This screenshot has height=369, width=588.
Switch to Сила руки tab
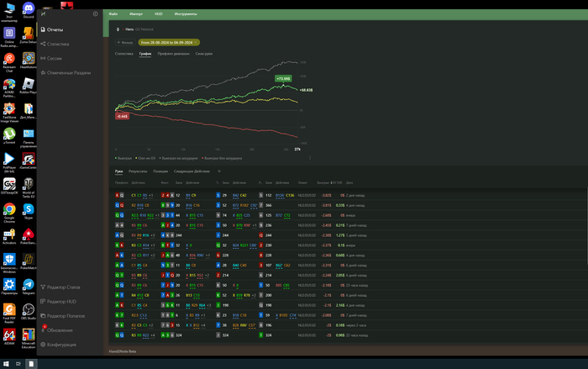click(x=204, y=54)
